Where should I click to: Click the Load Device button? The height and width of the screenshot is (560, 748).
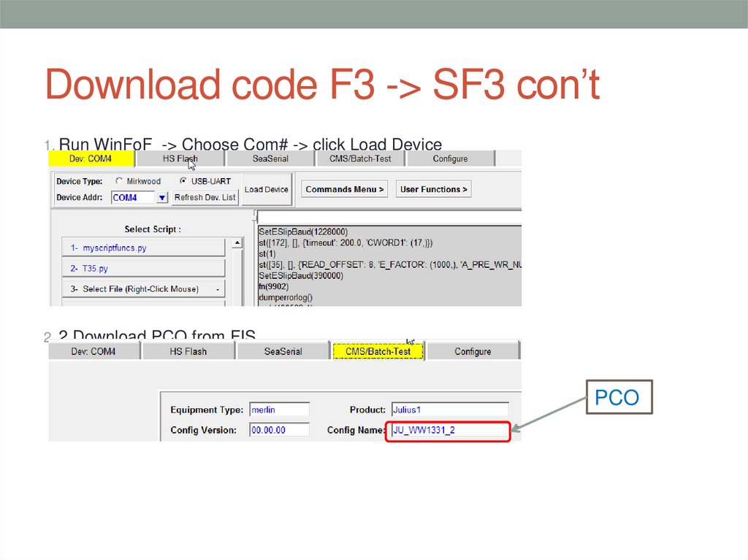coord(266,188)
